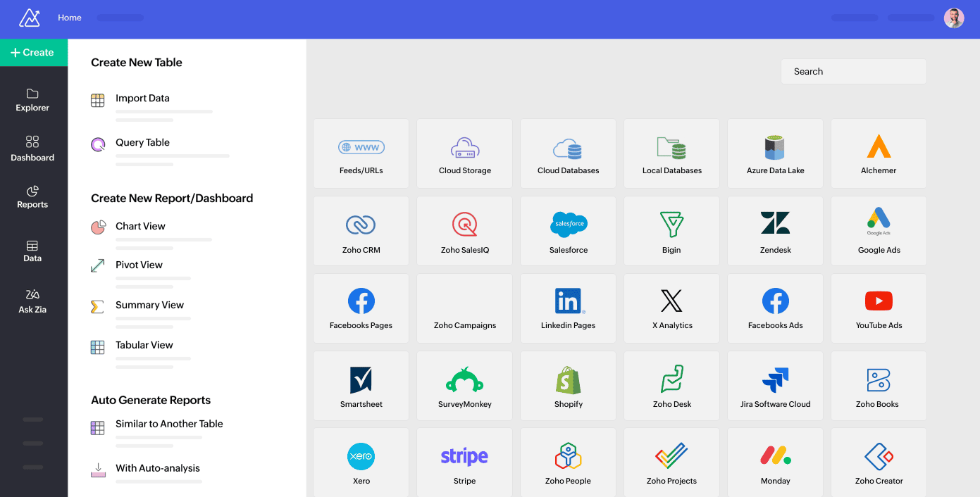The image size is (980, 497).
Task: Select the Facebooks Ads connector
Action: pyautogui.click(x=775, y=308)
